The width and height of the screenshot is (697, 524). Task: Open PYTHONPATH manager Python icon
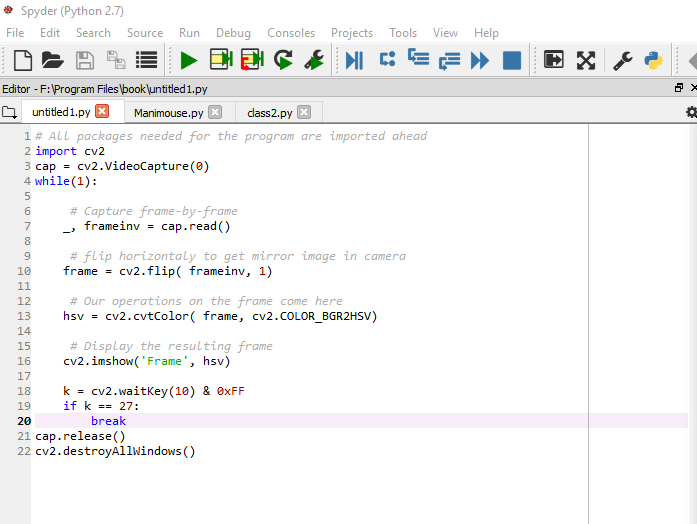point(653,60)
